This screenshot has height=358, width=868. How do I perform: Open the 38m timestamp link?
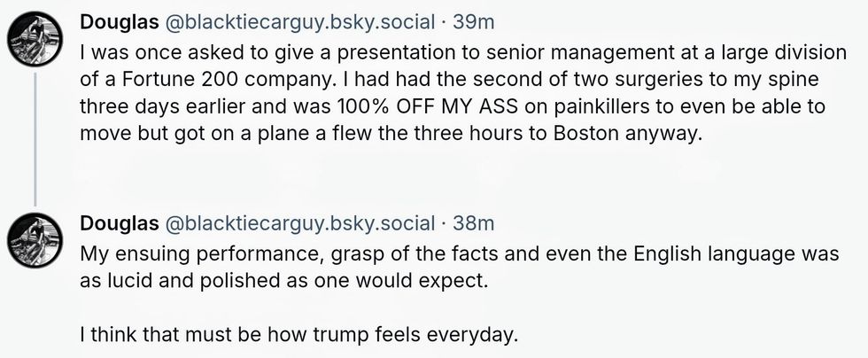click(474, 223)
